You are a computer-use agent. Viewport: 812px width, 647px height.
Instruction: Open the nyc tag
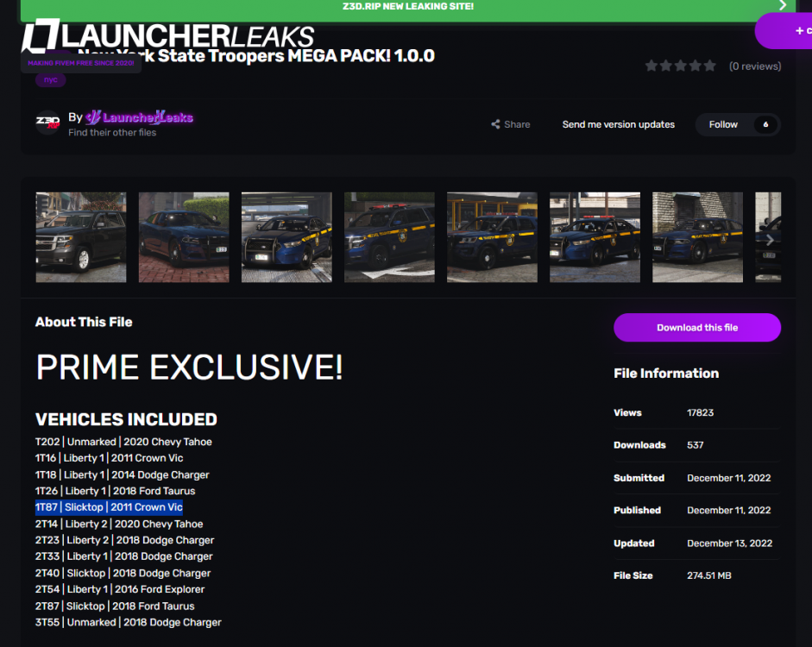click(x=50, y=79)
